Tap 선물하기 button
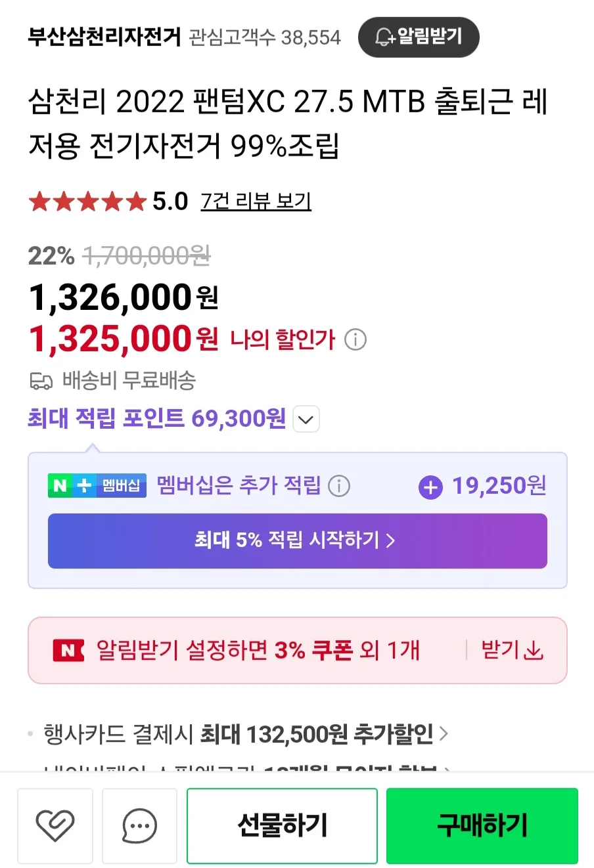 (282, 825)
